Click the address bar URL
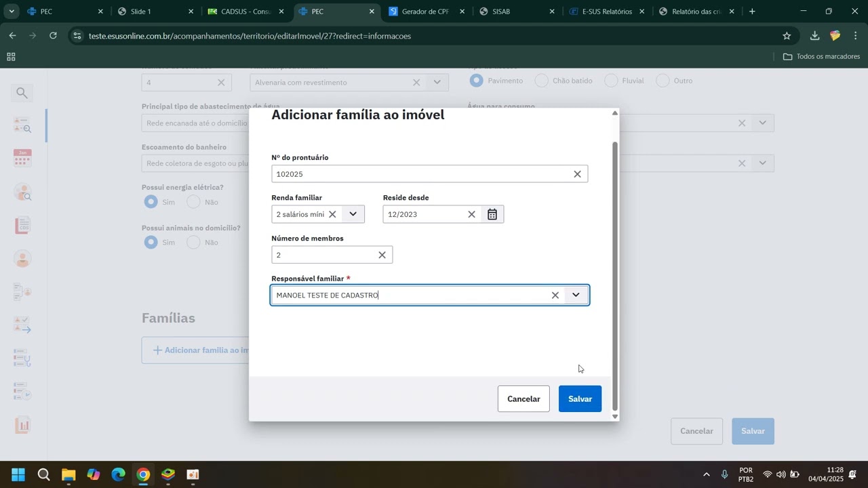 tap(250, 36)
